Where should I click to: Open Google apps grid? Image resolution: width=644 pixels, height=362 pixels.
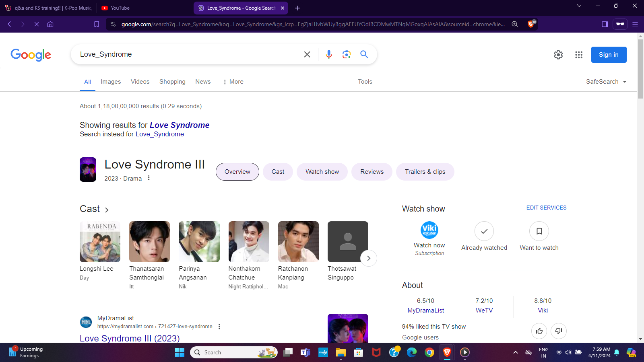(579, 55)
